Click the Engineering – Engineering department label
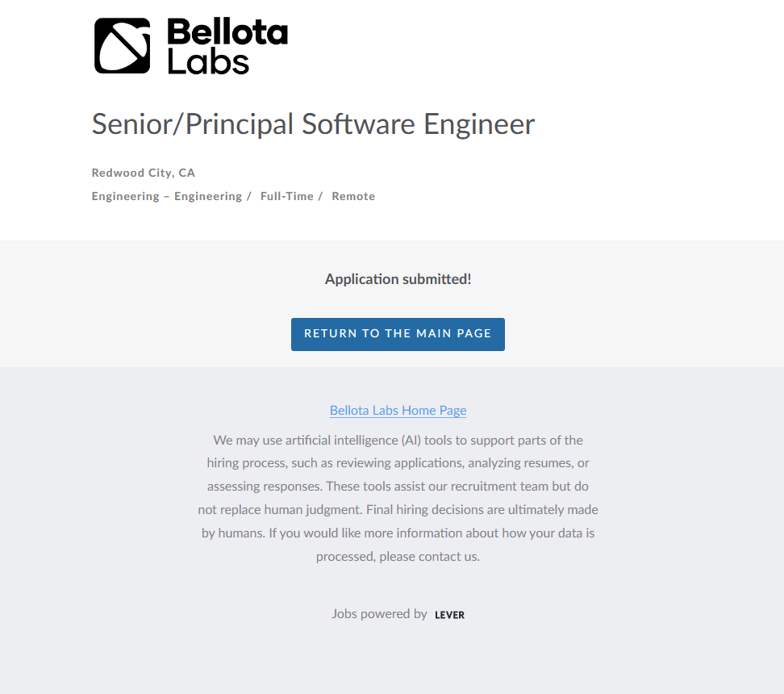 pos(166,196)
